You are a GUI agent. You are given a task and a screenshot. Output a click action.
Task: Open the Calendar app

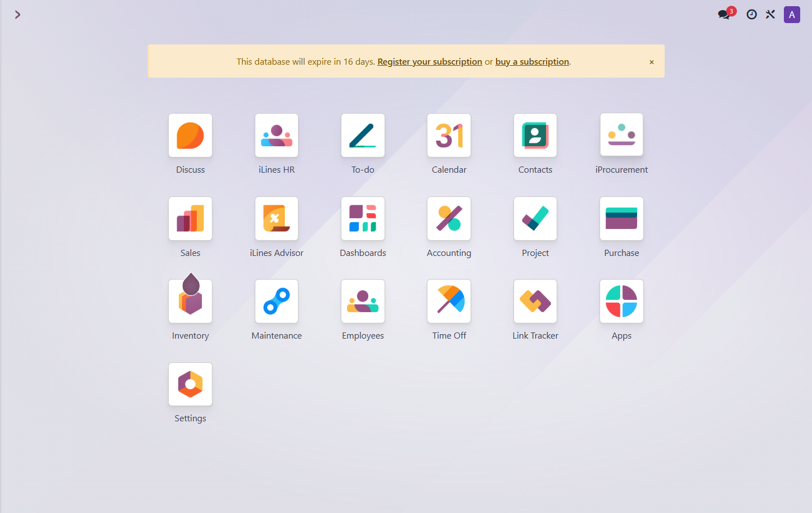449,136
